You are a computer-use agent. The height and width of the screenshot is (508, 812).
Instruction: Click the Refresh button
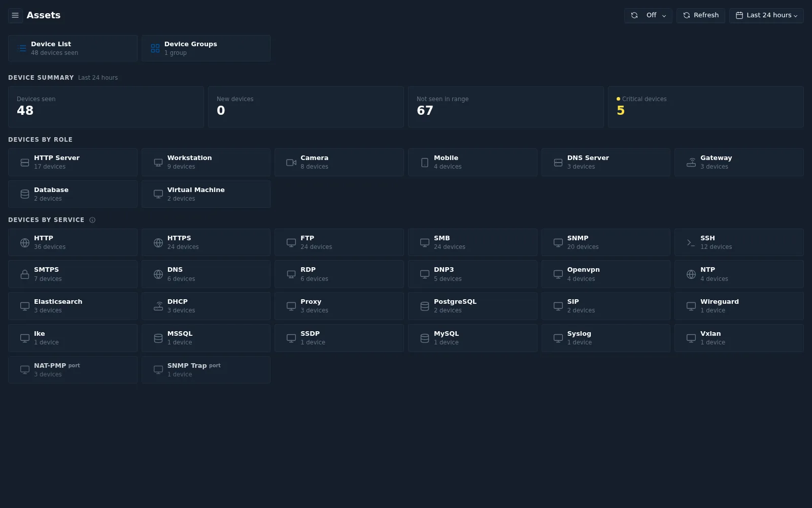click(701, 15)
